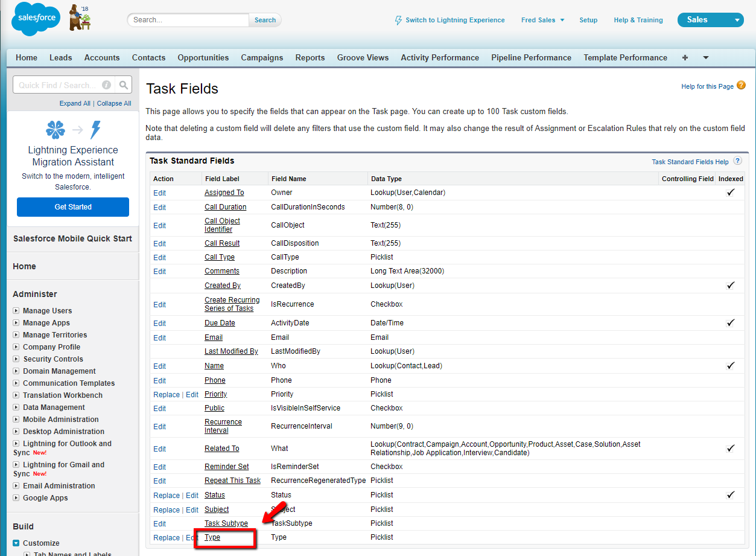Click the Collapse All link
Screen dimensions: 756x556
pyautogui.click(x=114, y=103)
